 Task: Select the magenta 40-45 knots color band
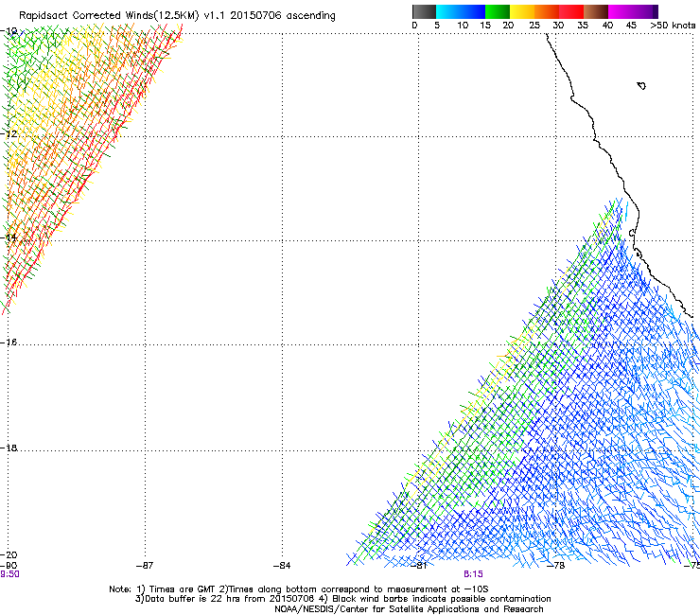click(621, 11)
